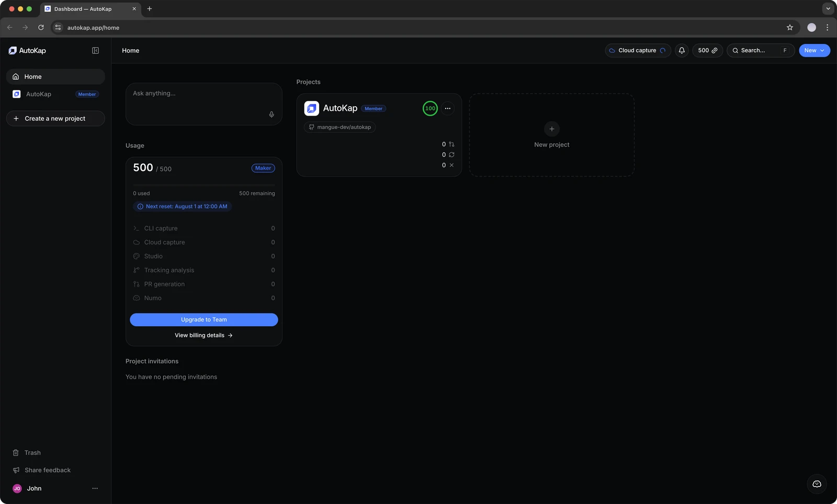Click the AutoKap project card title
Screen dimensions: 837x504
point(340,108)
